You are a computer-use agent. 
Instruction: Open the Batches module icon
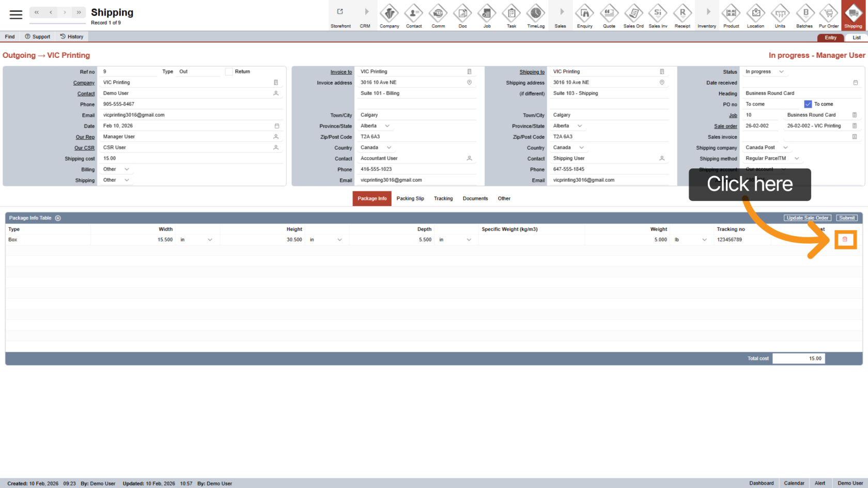tap(804, 15)
